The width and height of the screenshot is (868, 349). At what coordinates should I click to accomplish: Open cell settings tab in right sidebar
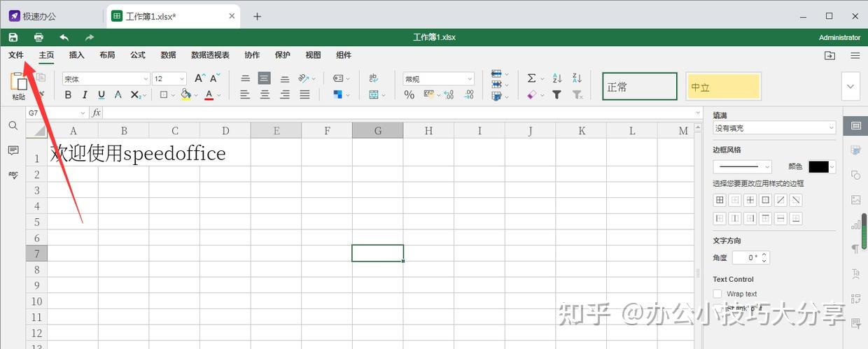coord(855,126)
